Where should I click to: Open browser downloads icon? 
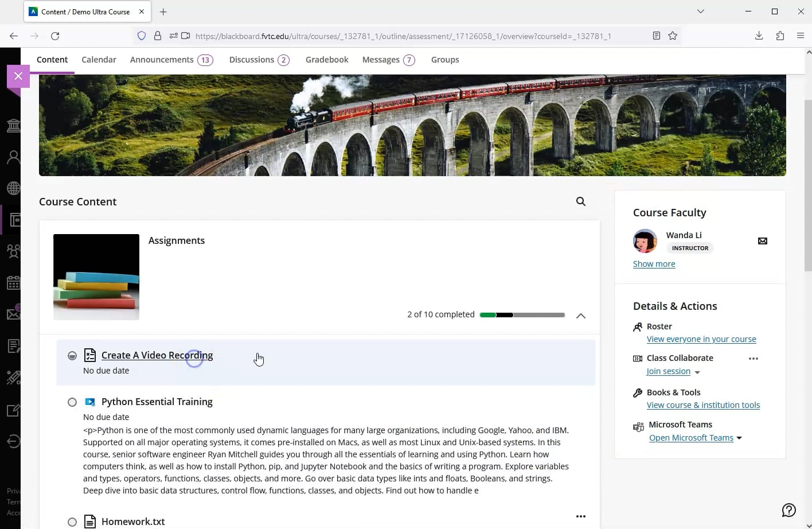pos(759,36)
